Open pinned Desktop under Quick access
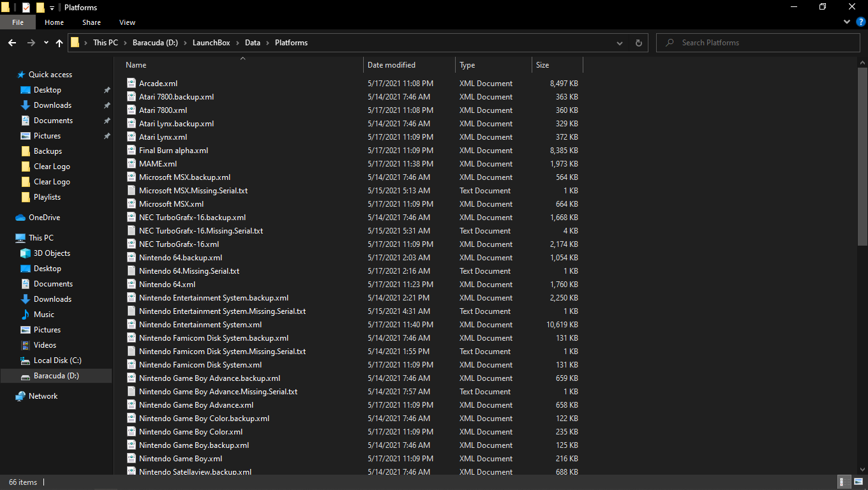The height and width of the screenshot is (490, 868). point(47,90)
